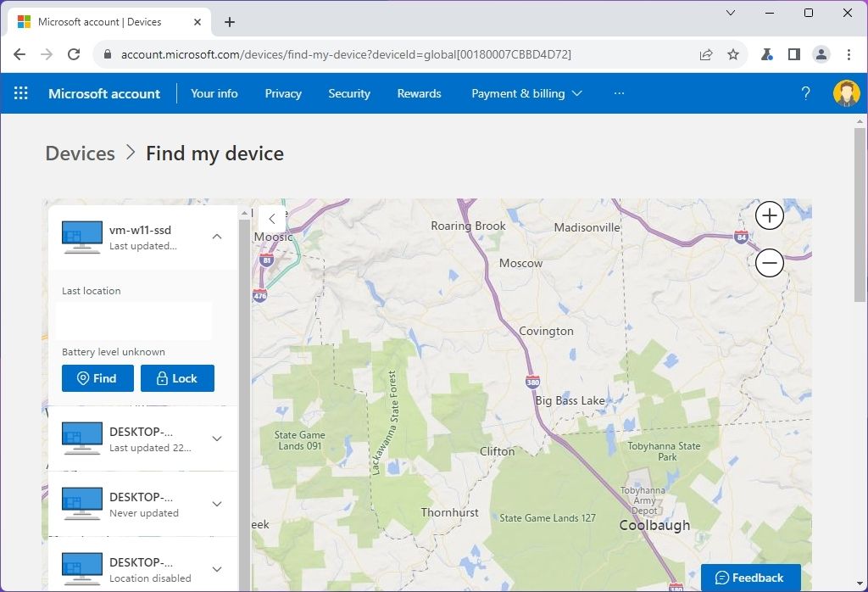Reload the page
The height and width of the screenshot is (592, 868).
coord(74,53)
